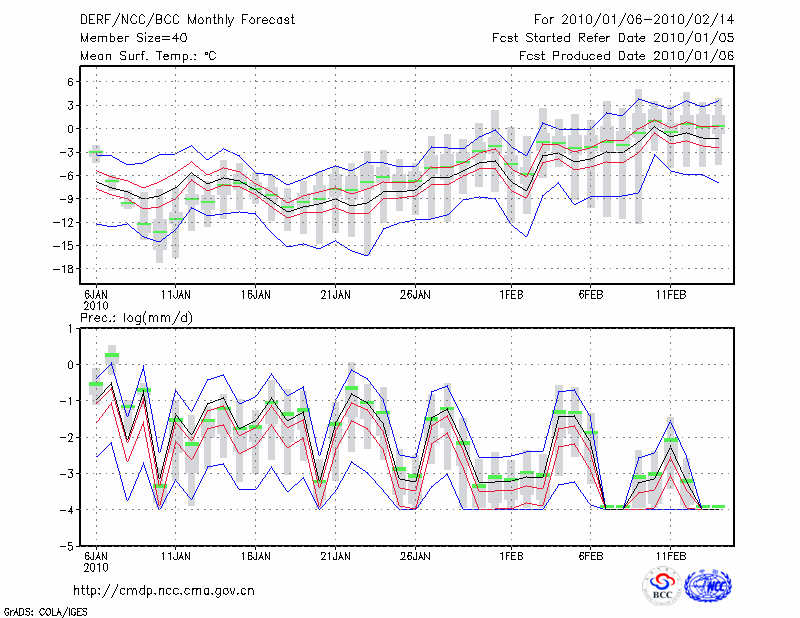Select 1FEB tick on the temperature chart
Image resolution: width=800 pixels, height=618 pixels.
(x=510, y=295)
